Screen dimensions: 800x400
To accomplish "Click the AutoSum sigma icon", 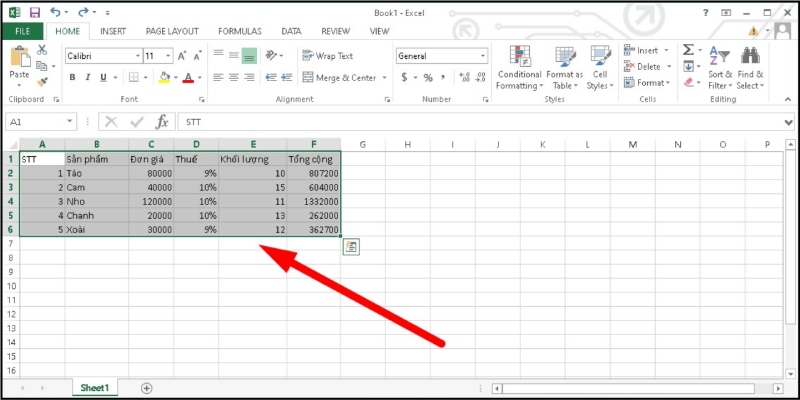I will pyautogui.click(x=688, y=50).
